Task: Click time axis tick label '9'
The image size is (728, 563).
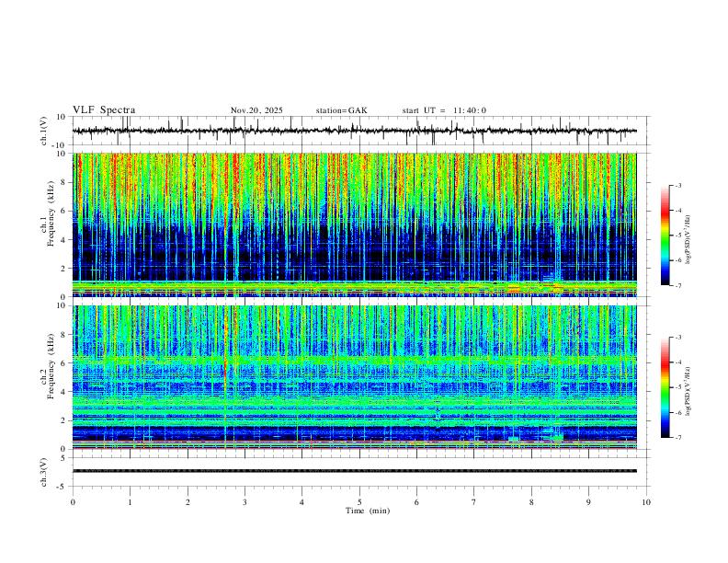Action: 588,502
